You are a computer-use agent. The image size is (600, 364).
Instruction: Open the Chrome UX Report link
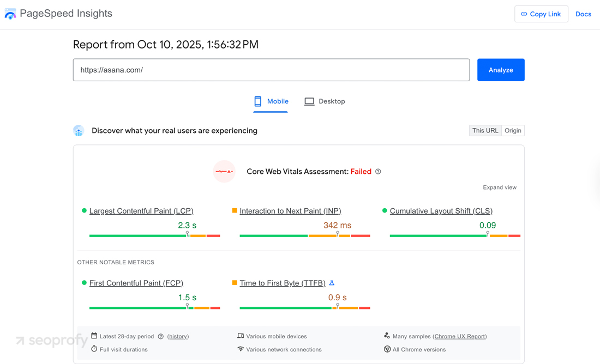[460, 336]
